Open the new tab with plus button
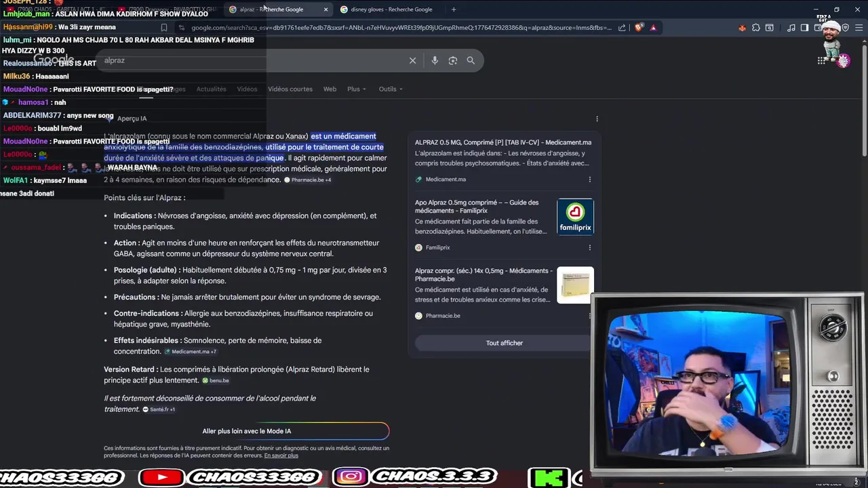The height and width of the screenshot is (488, 868). tap(454, 9)
